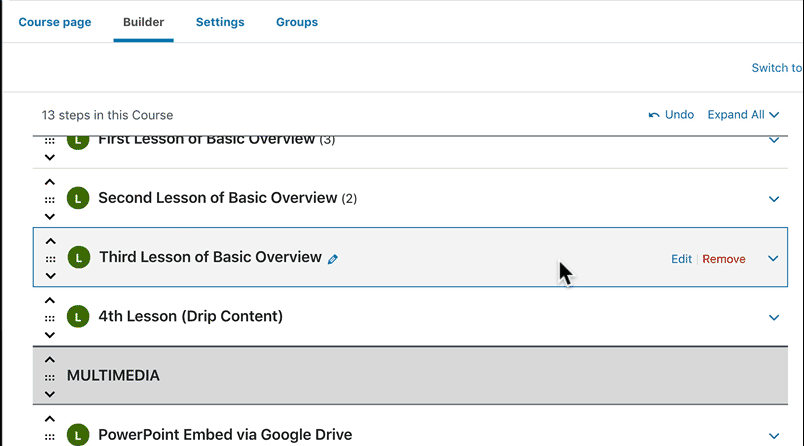Move Third Lesson down with arrow
Image resolution: width=804 pixels, height=446 pixels.
click(51, 275)
